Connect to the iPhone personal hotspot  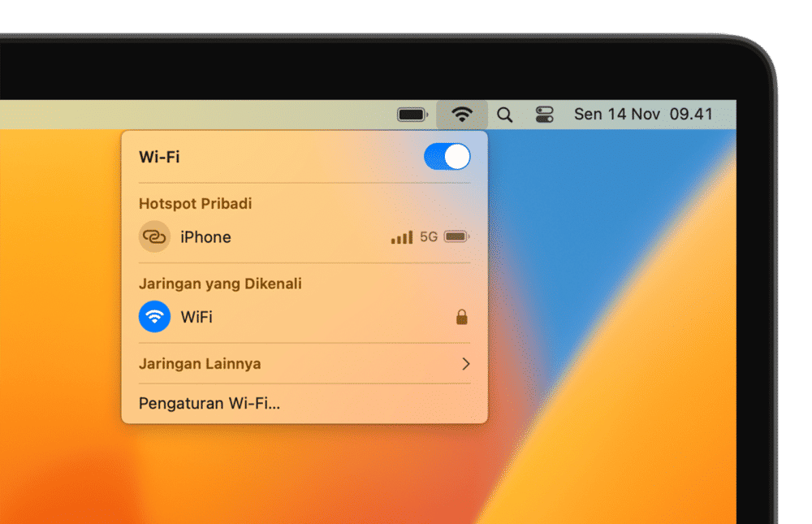(304, 237)
